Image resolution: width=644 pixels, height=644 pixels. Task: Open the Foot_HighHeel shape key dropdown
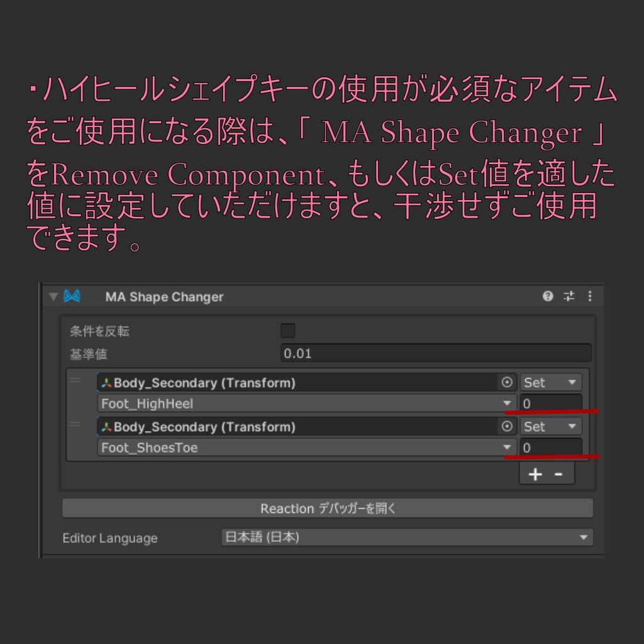click(x=306, y=403)
